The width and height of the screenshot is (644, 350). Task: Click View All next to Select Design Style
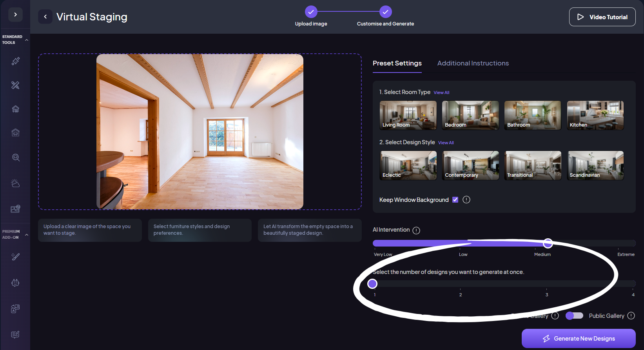click(446, 143)
